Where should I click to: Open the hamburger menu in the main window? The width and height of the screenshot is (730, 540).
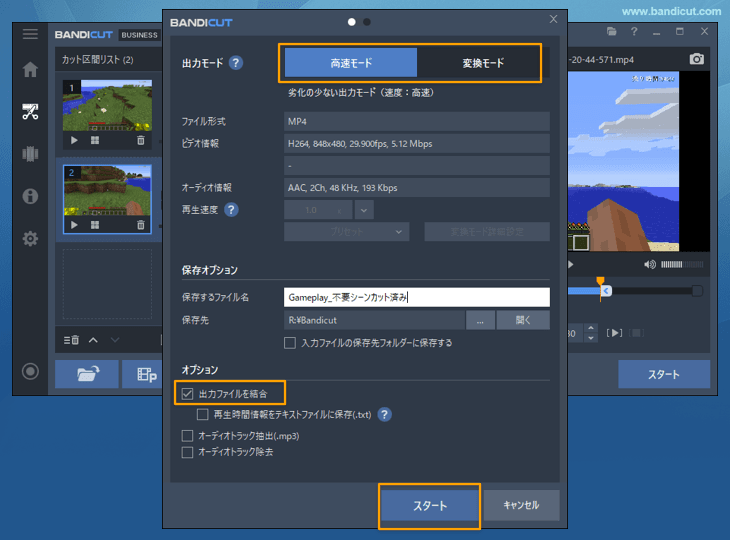click(x=30, y=34)
